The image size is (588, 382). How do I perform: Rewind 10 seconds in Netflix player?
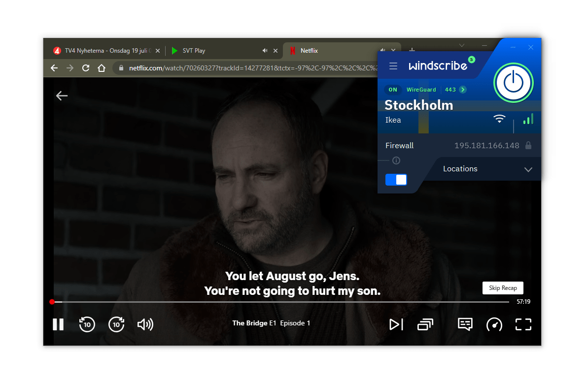click(x=87, y=324)
